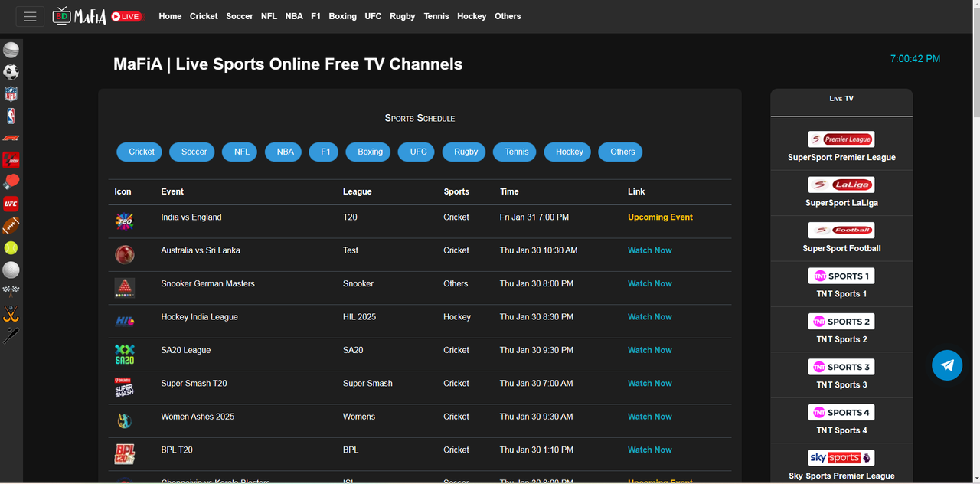This screenshot has width=980, height=484.
Task: Click the NBA logo sidebar icon
Action: [x=11, y=116]
